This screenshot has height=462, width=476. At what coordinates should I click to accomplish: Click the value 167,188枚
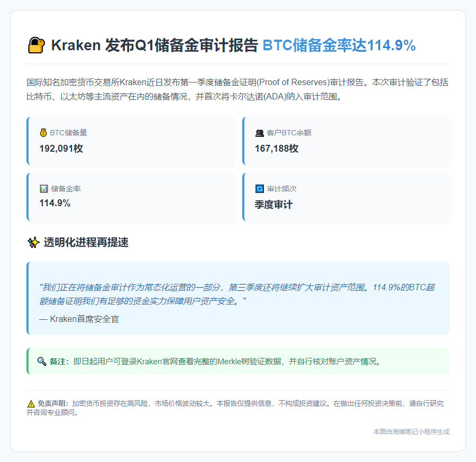(277, 149)
